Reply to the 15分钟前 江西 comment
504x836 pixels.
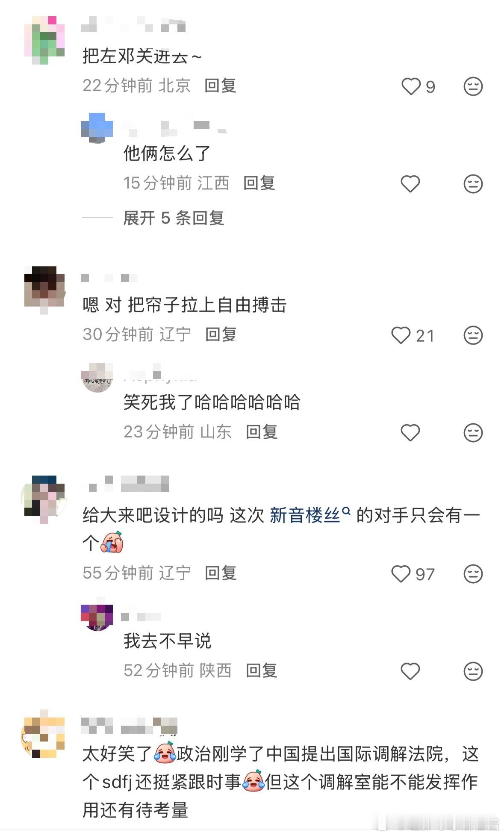(x=259, y=183)
